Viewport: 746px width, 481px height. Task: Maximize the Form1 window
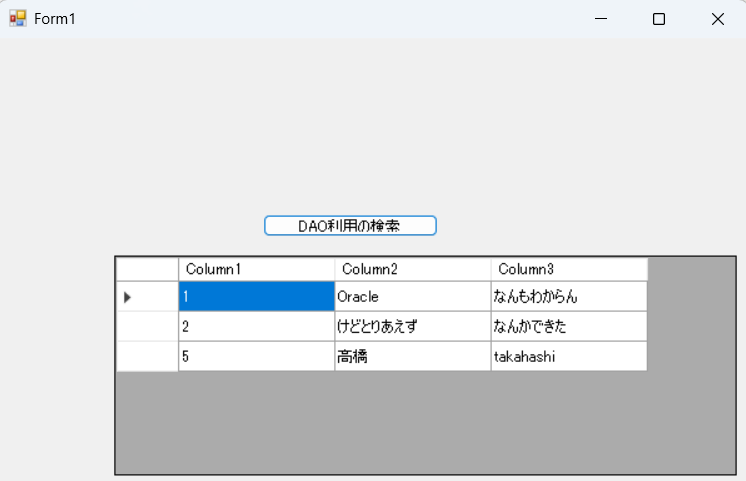659,19
